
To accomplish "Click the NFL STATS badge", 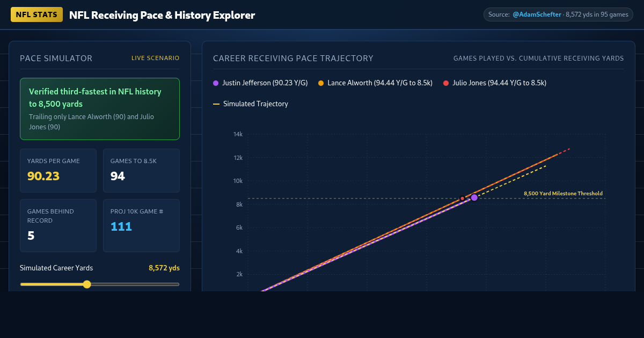I will pos(36,14).
